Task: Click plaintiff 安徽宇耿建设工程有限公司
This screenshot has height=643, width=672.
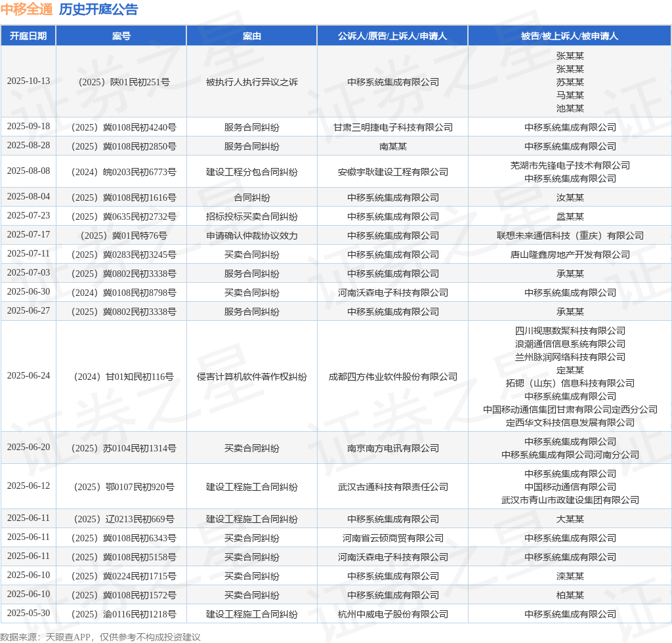Action: click(393, 172)
